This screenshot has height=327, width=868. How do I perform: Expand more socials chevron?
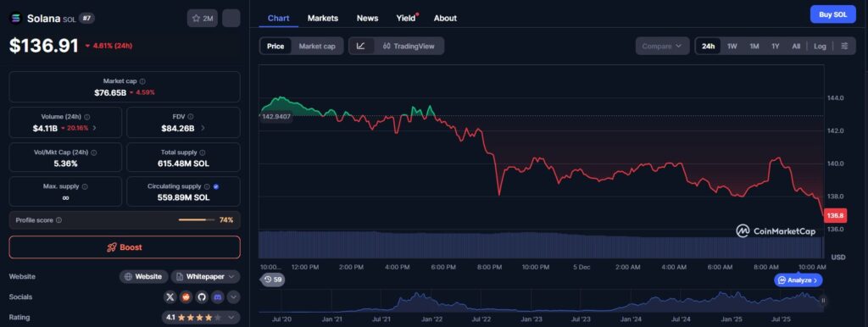tap(234, 297)
